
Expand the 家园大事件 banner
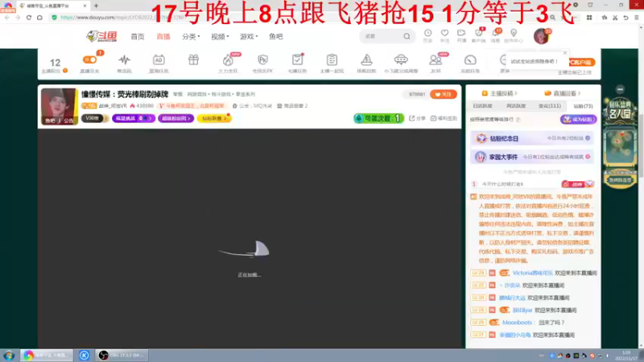pyautogui.click(x=532, y=157)
